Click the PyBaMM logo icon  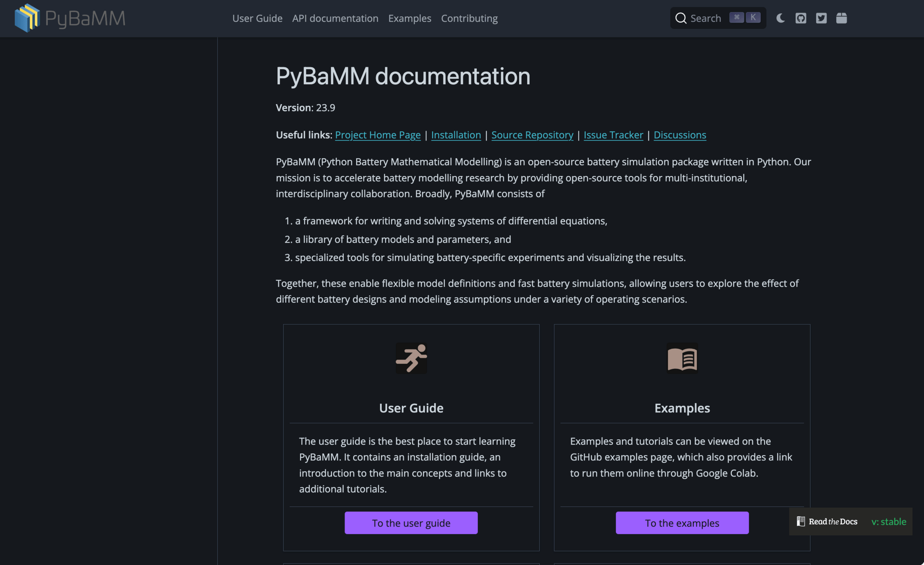(x=27, y=18)
